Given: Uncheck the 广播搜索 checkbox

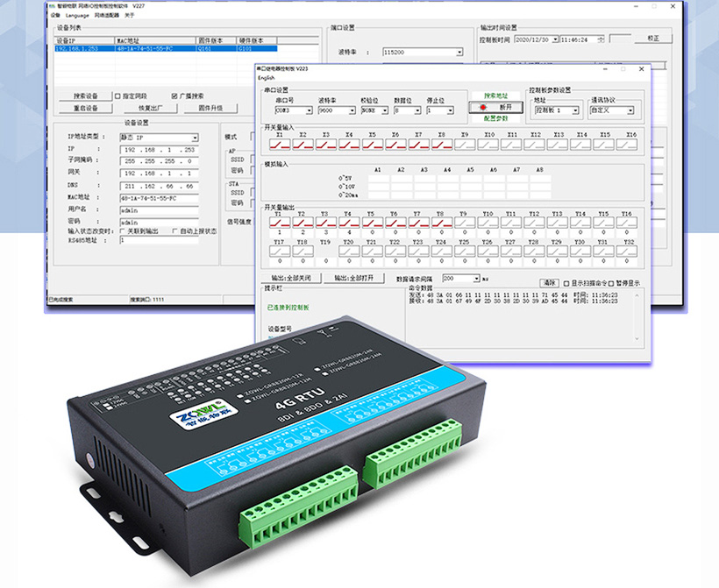Looking at the screenshot, I should click(175, 96).
